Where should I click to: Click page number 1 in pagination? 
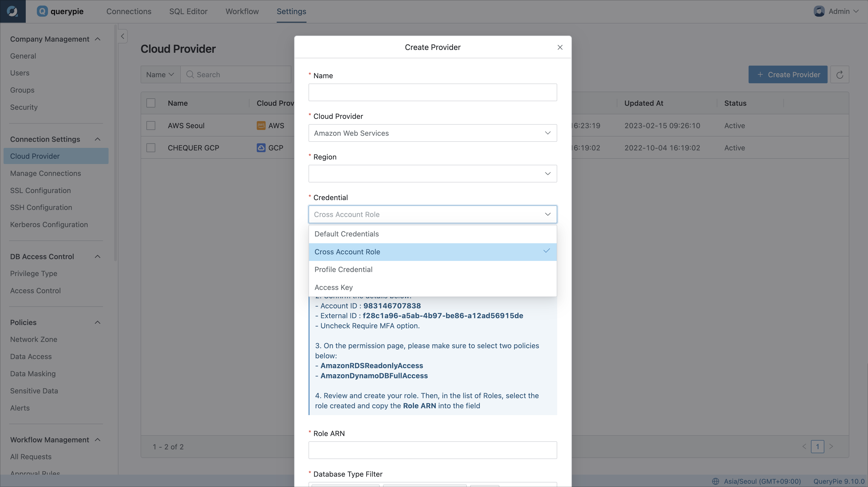pyautogui.click(x=818, y=447)
